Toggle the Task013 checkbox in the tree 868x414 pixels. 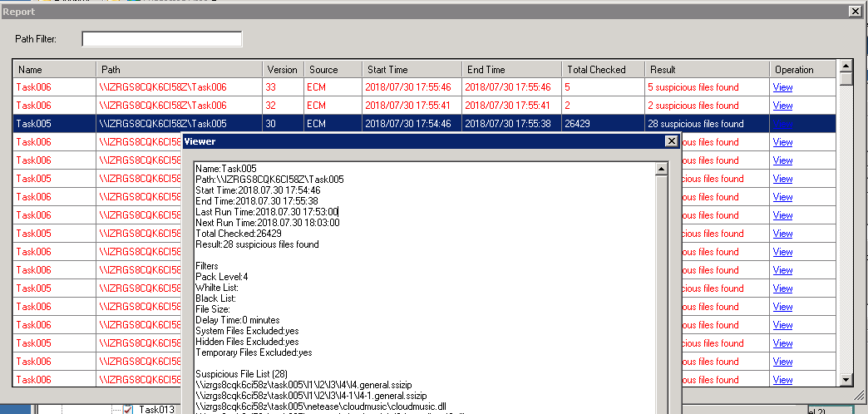coord(128,409)
